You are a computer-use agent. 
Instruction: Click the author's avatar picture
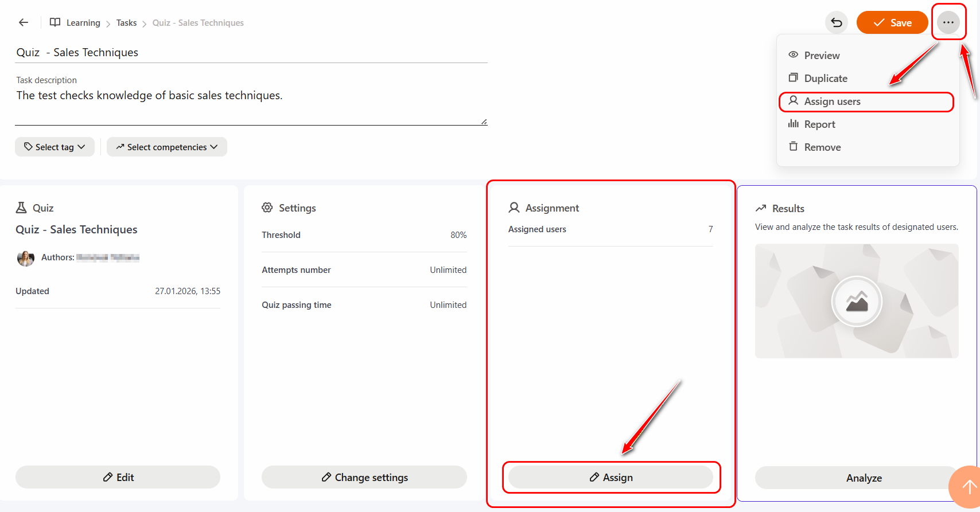coord(26,258)
